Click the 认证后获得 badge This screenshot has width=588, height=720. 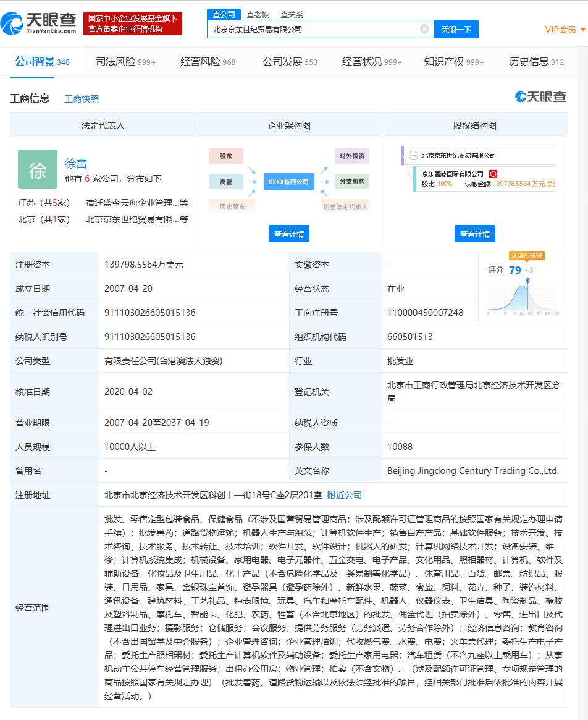click(x=526, y=256)
